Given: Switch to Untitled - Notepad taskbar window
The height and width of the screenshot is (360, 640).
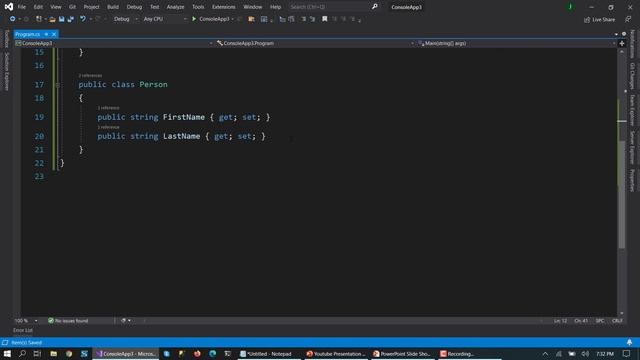Looking at the screenshot, I should (269, 354).
